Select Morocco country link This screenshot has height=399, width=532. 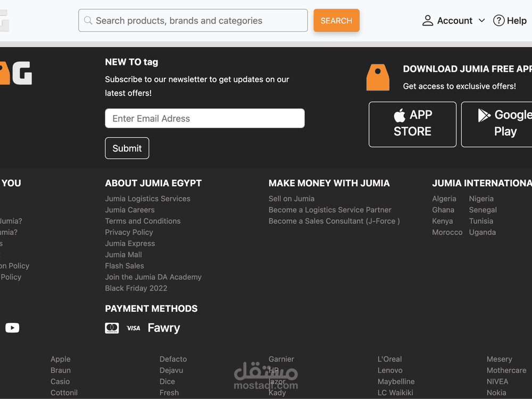tap(447, 232)
